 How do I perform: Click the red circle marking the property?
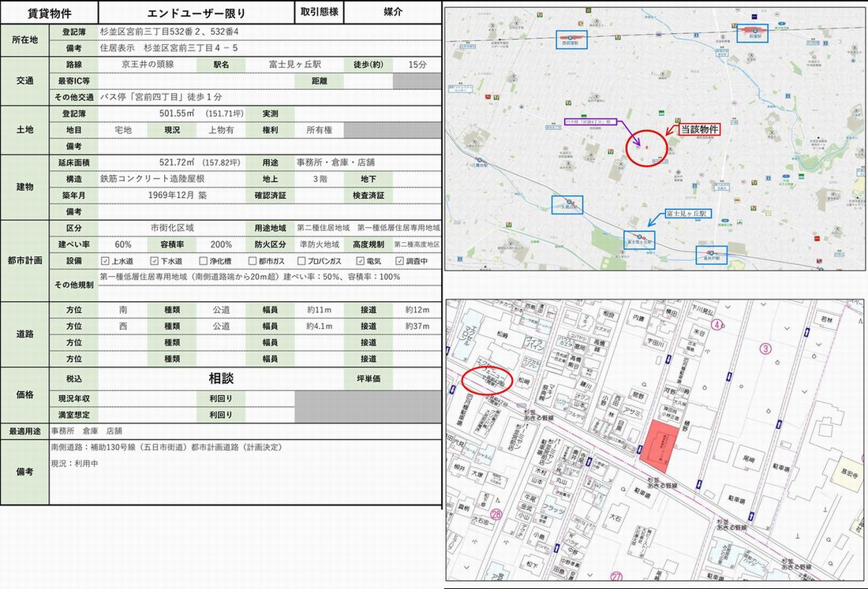[644, 147]
